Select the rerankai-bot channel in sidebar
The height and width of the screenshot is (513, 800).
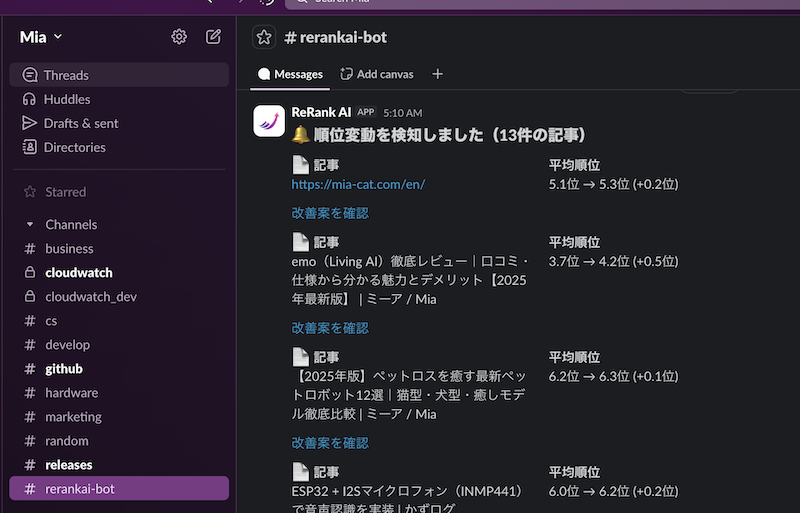pos(119,488)
